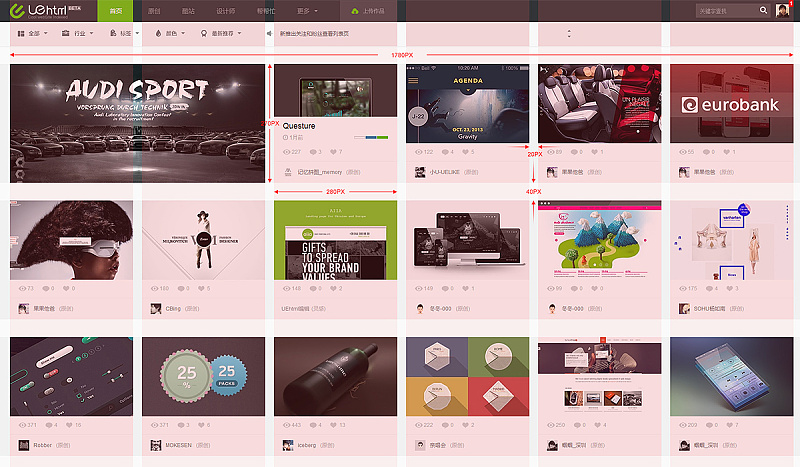Open the eurobank thumbnail
The width and height of the screenshot is (800, 467).
(732, 103)
